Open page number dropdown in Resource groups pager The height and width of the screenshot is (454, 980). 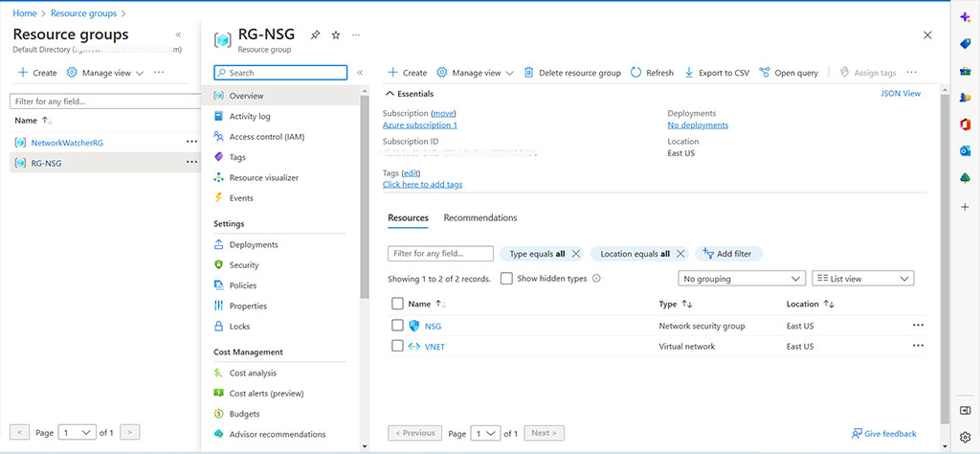coord(77,432)
